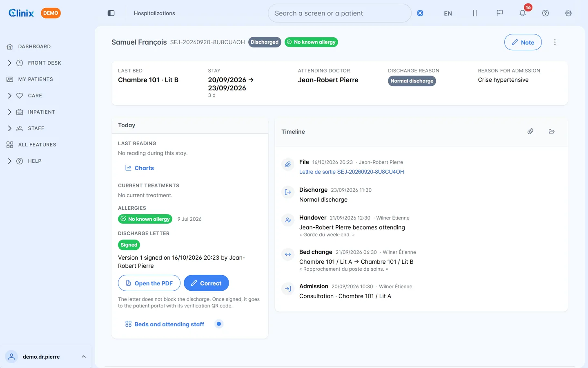Image resolution: width=588 pixels, height=368 pixels.
Task: Click the Timeline paperclip attachment icon
Action: pos(530,131)
